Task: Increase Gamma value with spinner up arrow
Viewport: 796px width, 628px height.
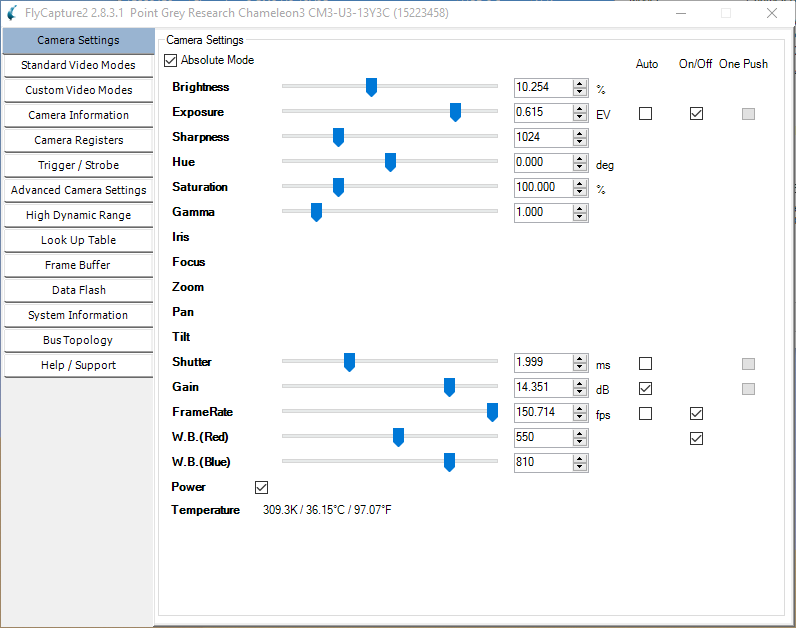Action: point(579,209)
